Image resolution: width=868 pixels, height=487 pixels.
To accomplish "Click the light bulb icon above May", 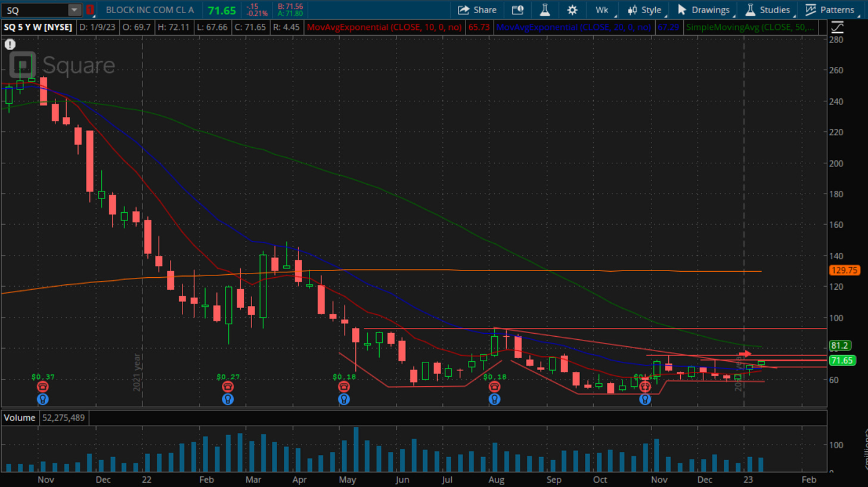I will coord(344,399).
